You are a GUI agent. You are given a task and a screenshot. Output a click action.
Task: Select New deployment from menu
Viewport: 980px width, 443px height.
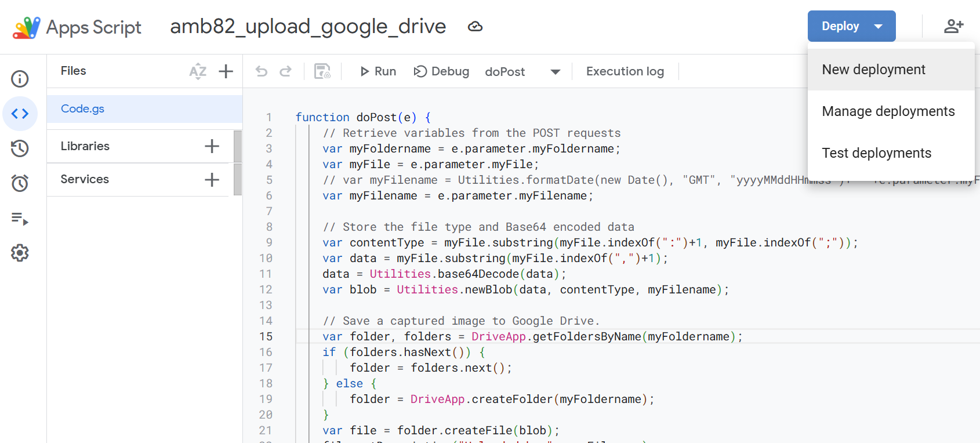point(873,70)
